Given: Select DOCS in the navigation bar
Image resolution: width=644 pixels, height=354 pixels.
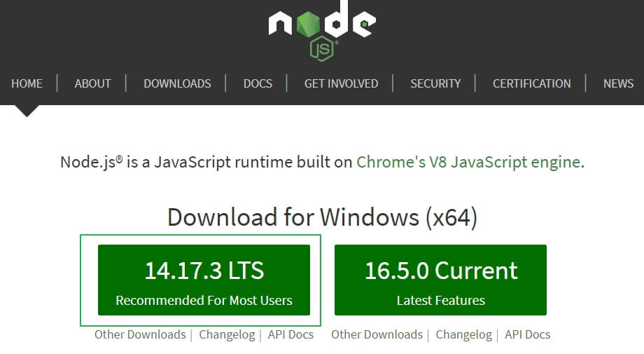Looking at the screenshot, I should [x=258, y=83].
